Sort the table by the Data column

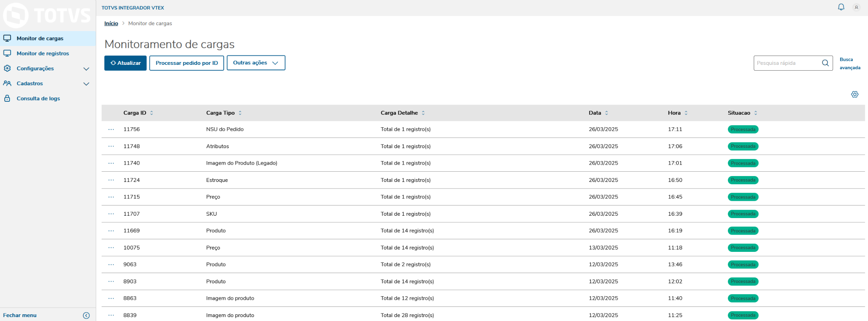607,113
